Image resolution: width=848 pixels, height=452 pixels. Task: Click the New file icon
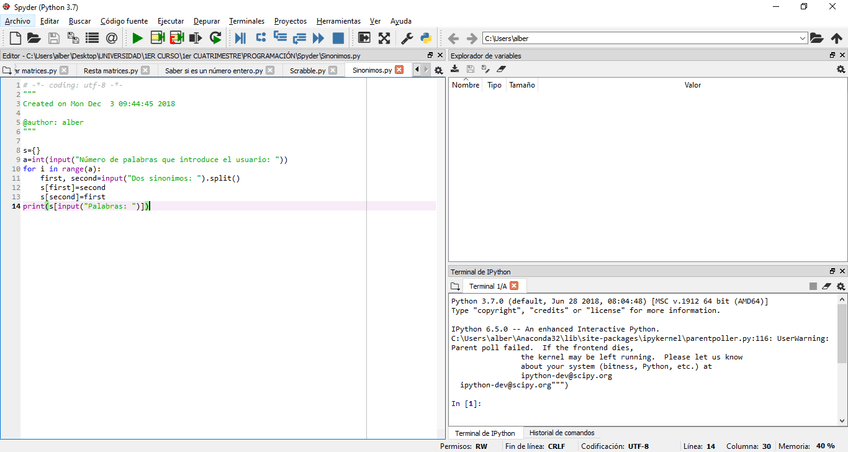[16, 38]
